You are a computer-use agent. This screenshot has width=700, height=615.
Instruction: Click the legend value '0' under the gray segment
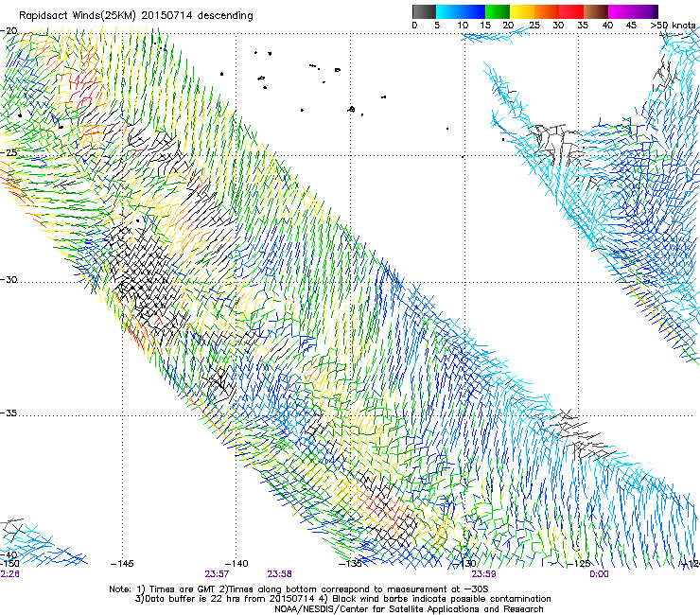(x=414, y=26)
